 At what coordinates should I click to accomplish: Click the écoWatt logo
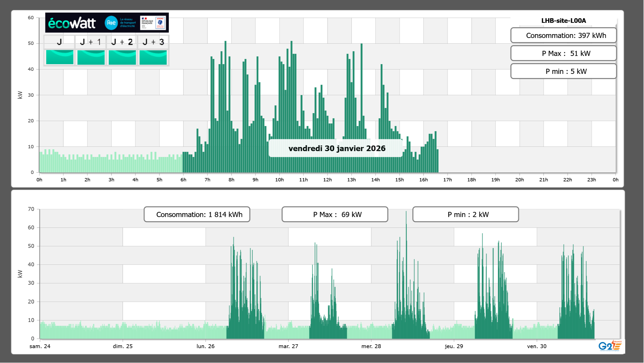[x=72, y=23]
